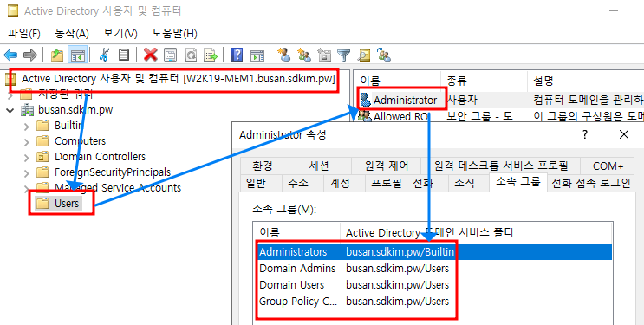Screen dimensions: 644x325
Task: Select Managed Service Accounts in tree
Action: pyautogui.click(x=118, y=188)
